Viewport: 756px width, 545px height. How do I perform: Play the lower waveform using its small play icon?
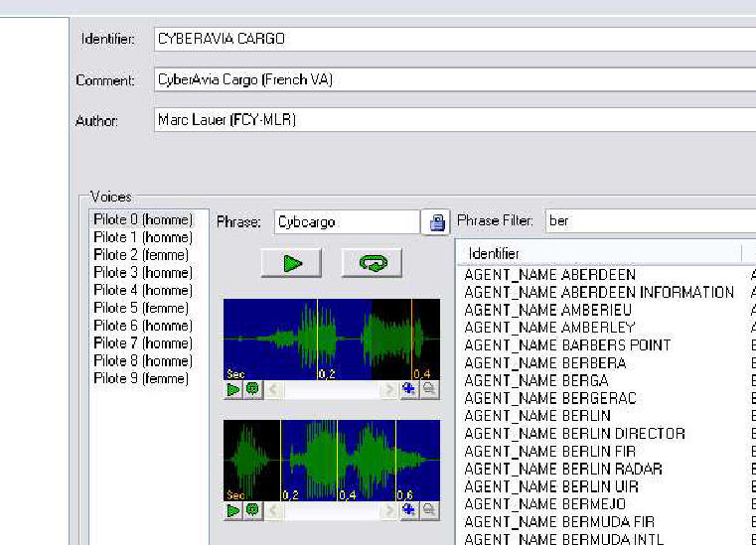tap(233, 511)
